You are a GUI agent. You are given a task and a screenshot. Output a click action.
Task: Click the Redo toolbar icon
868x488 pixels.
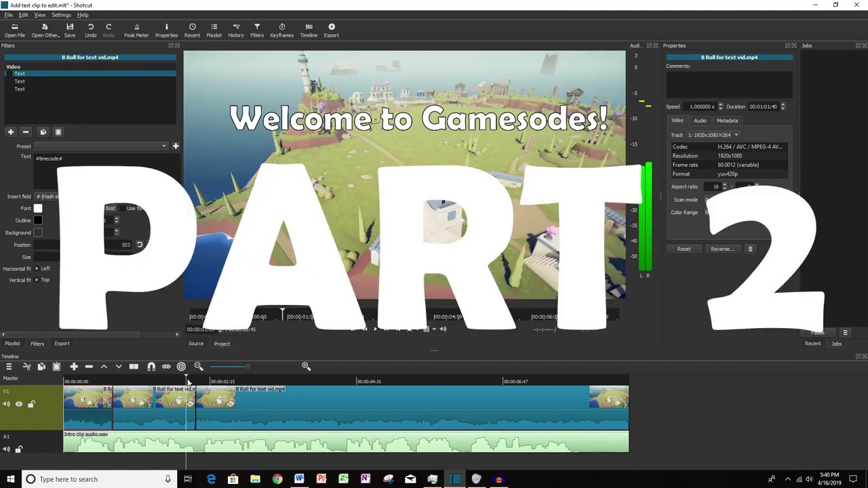click(108, 30)
